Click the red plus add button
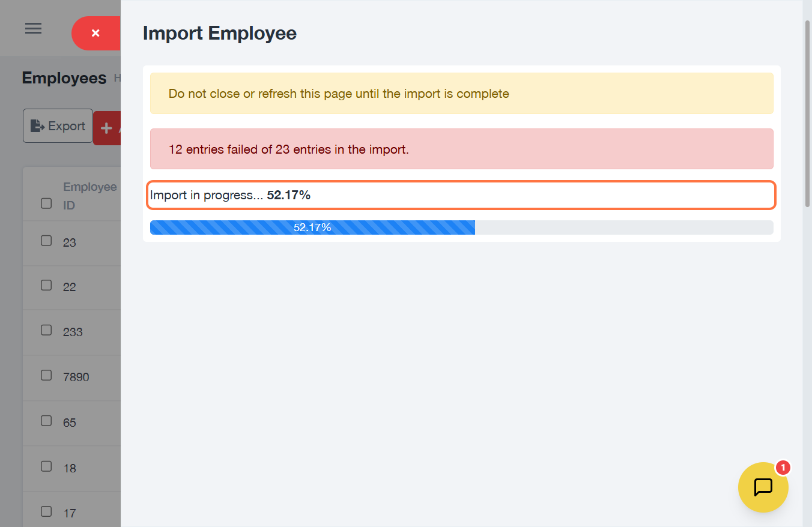The height and width of the screenshot is (527, 812). click(108, 128)
